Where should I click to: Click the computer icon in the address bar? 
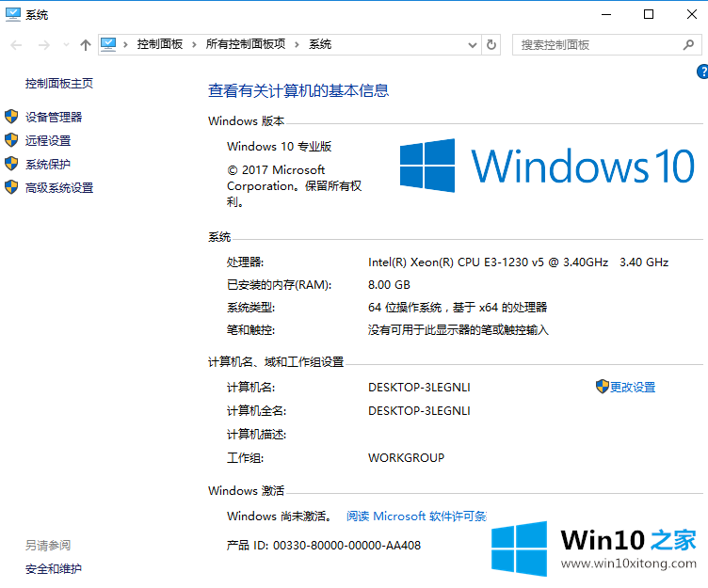coord(108,44)
